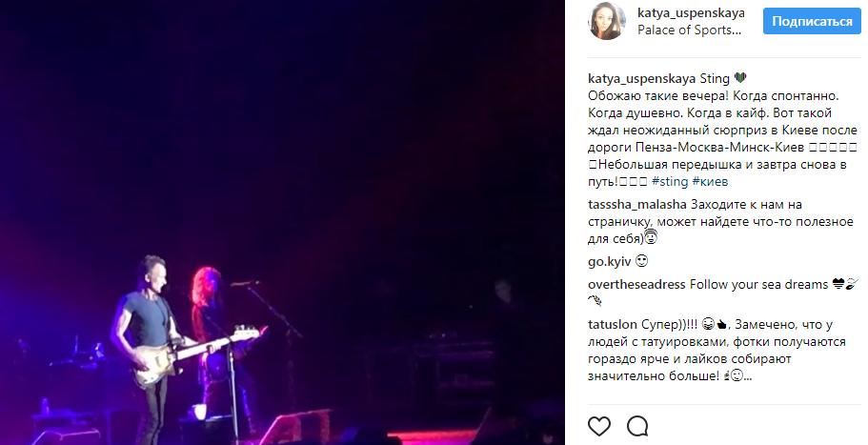Visit tasssha_malasha commenter profile
This screenshot has height=445, width=868.
[x=637, y=205]
